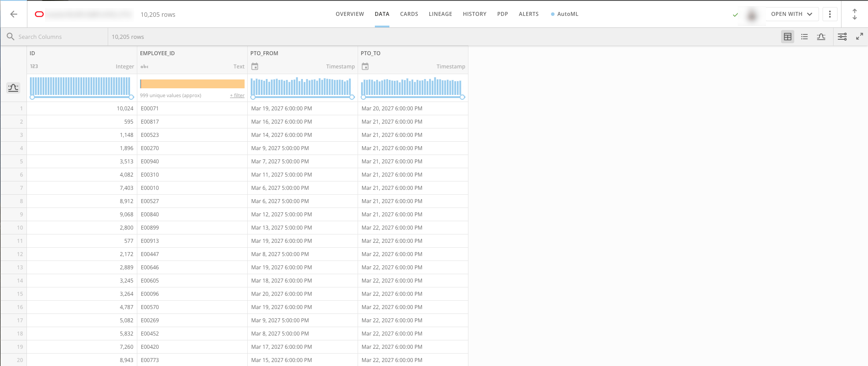868x366 pixels.
Task: Click the 10,205 rows label in header
Action: (x=158, y=15)
